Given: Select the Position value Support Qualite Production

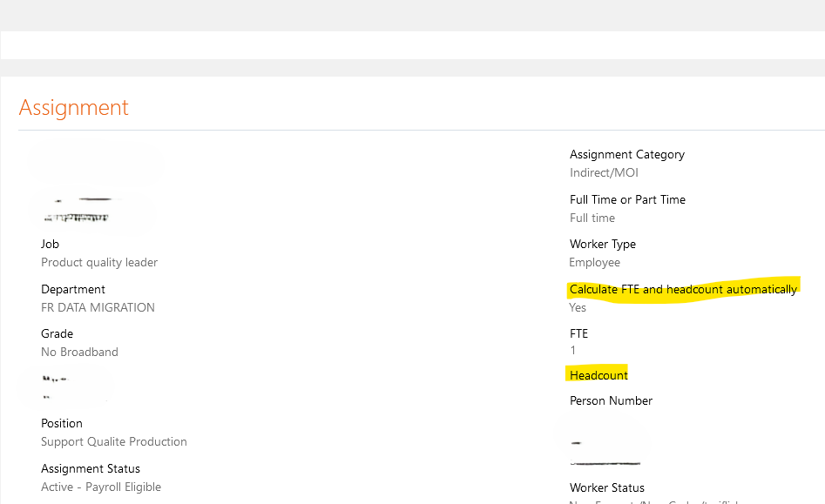Looking at the screenshot, I should [x=113, y=441].
